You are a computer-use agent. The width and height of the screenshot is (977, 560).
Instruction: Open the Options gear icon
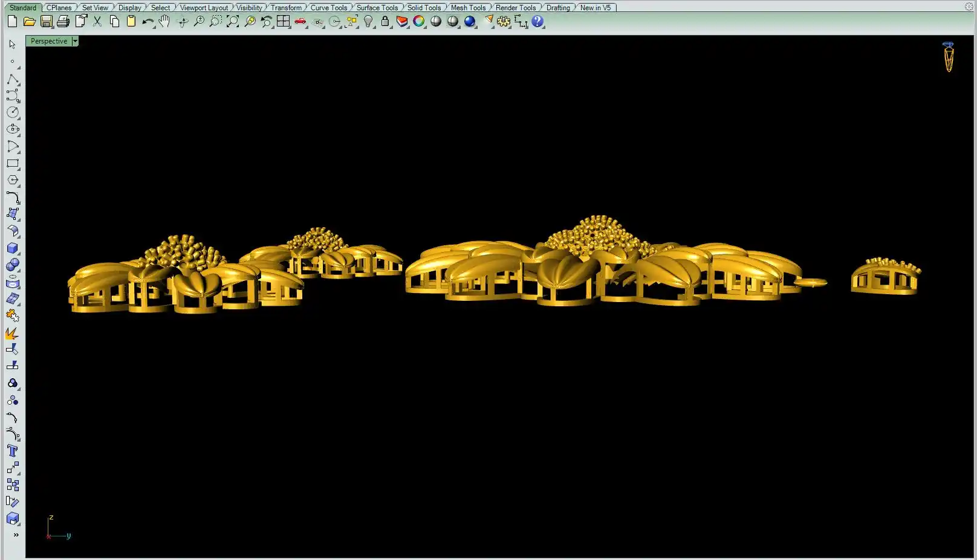(503, 22)
